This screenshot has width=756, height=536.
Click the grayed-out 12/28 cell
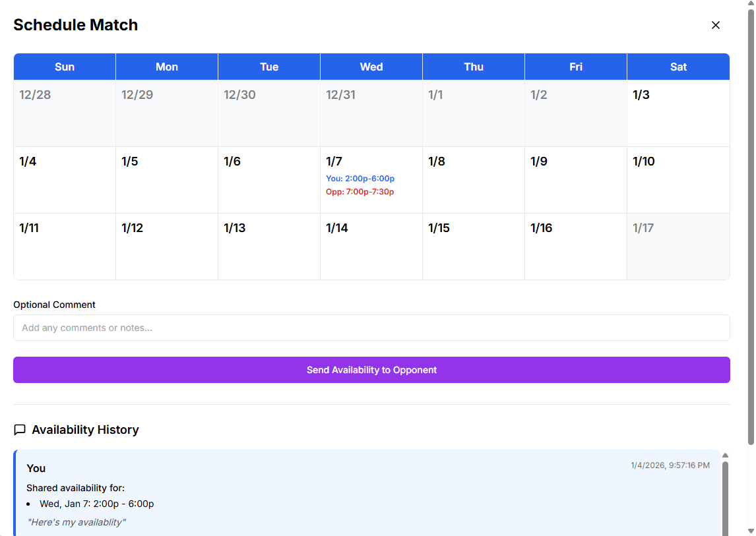[64, 113]
